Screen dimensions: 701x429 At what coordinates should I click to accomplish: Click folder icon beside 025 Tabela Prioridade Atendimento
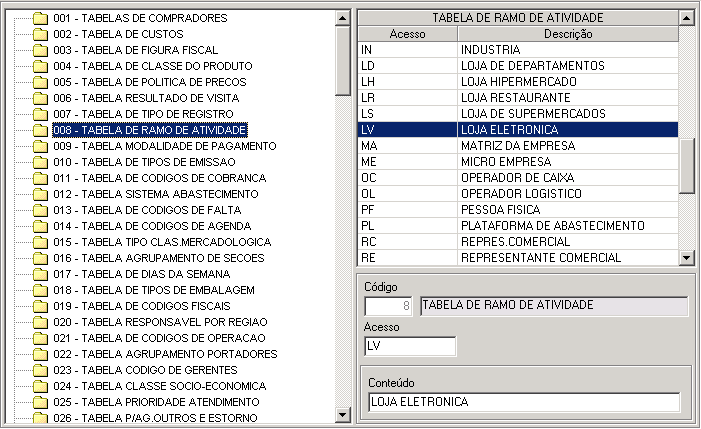40,402
